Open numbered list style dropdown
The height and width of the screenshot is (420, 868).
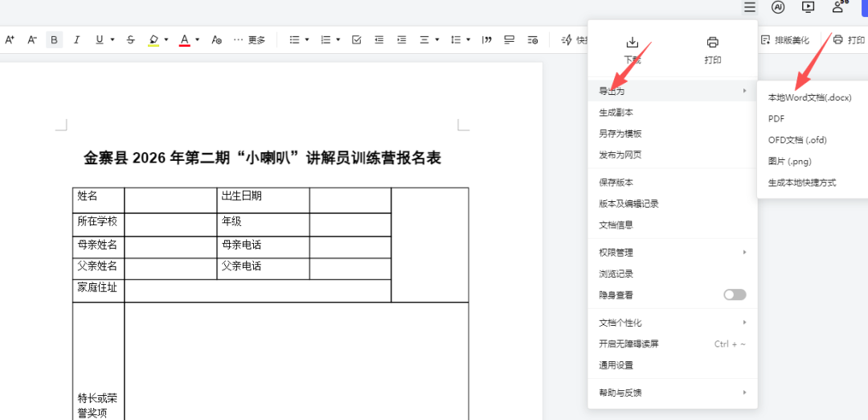click(x=338, y=40)
